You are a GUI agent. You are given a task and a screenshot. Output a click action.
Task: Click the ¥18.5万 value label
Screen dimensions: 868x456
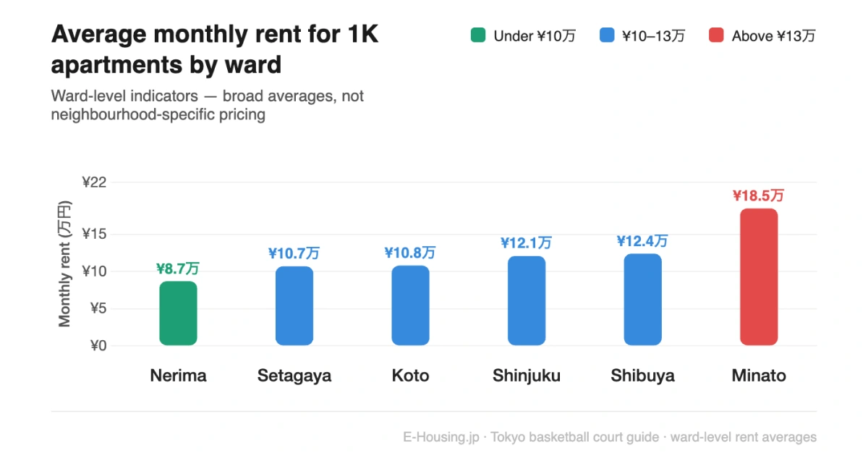(758, 196)
